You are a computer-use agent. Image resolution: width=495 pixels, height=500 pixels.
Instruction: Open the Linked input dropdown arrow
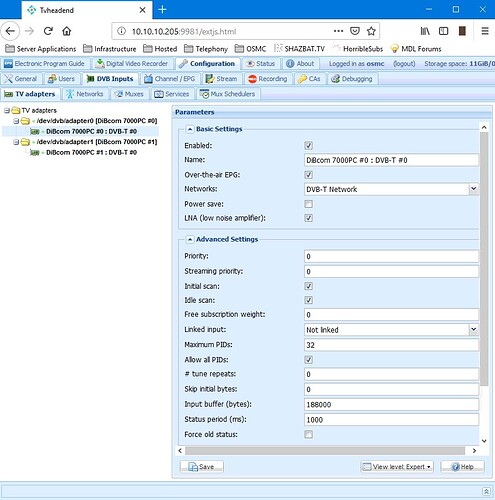(x=474, y=330)
